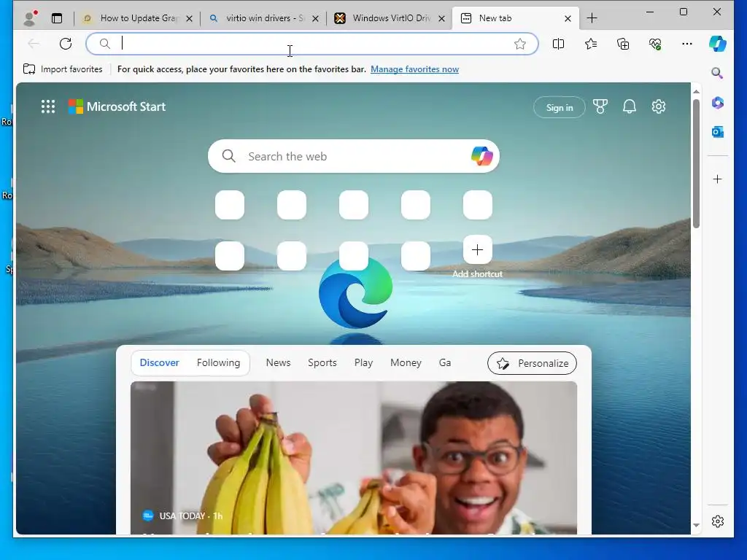Viewport: 747px width, 560px height.
Task: Open the News category
Action: point(278,363)
